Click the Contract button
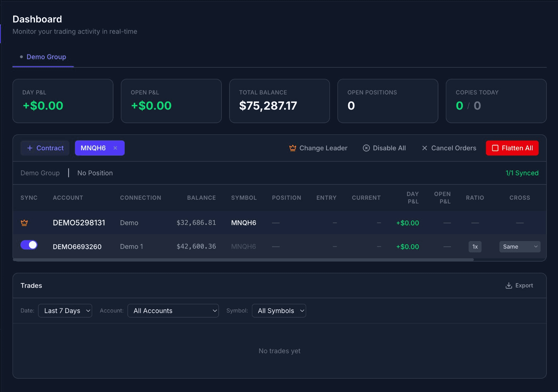This screenshot has width=558, height=392. tap(45, 148)
